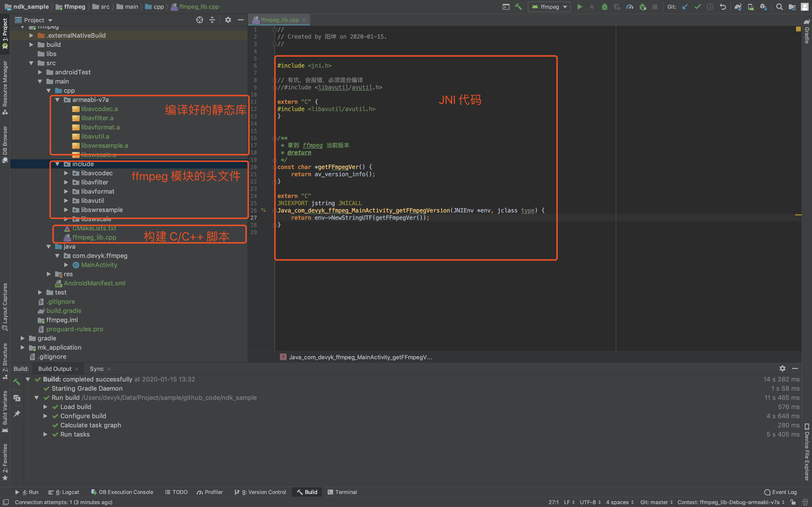812x507 pixels.
Task: Select the Build Output tab
Action: tap(54, 368)
